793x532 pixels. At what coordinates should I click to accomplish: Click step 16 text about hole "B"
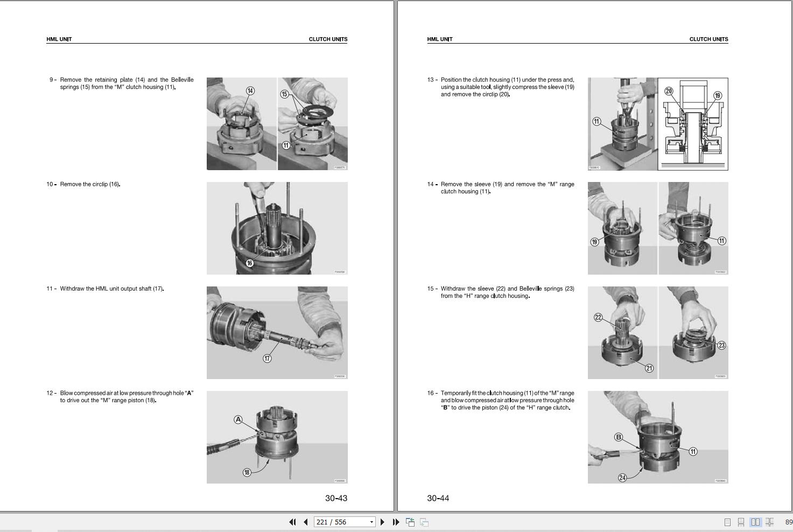[507, 400]
